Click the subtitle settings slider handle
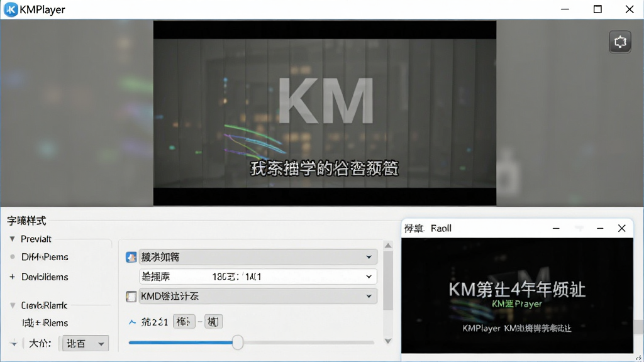 (x=237, y=343)
